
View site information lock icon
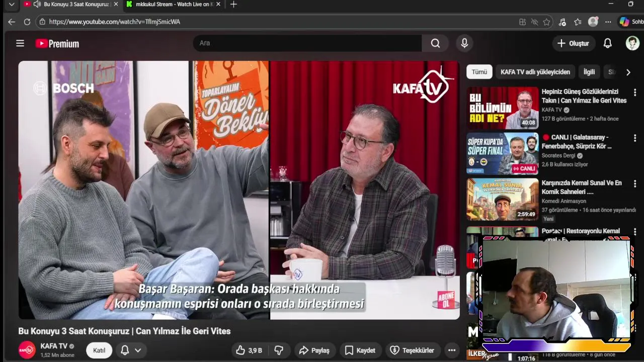(x=42, y=22)
